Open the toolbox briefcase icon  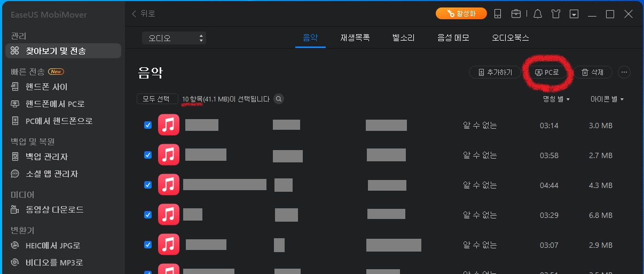pyautogui.click(x=516, y=14)
